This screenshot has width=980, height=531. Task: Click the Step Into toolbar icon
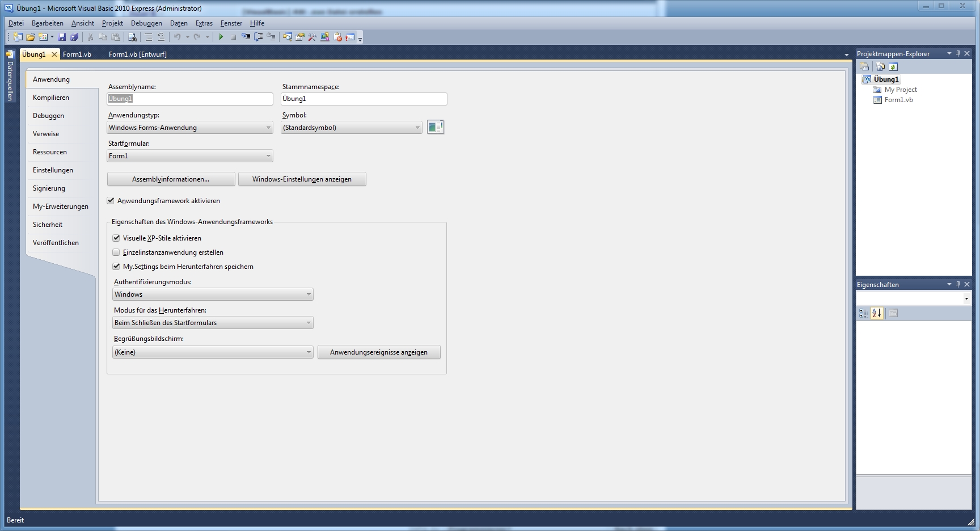tap(246, 37)
